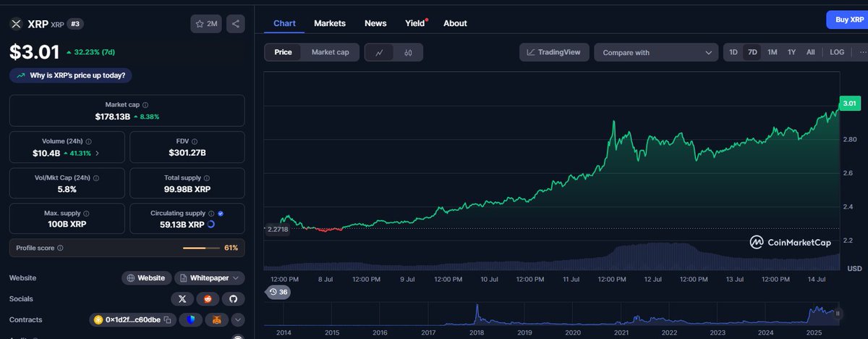Click the Buy XRP button
The image size is (868, 339).
(848, 20)
